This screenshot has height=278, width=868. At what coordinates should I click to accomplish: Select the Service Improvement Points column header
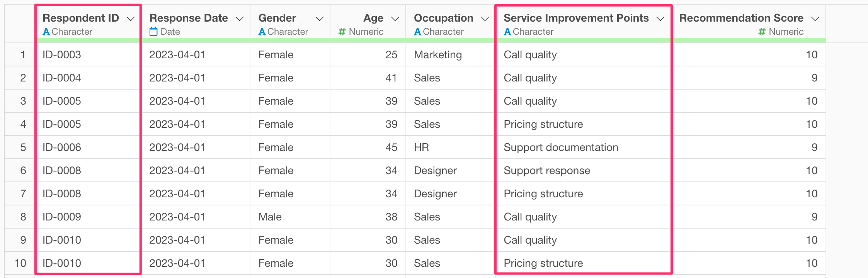576,18
